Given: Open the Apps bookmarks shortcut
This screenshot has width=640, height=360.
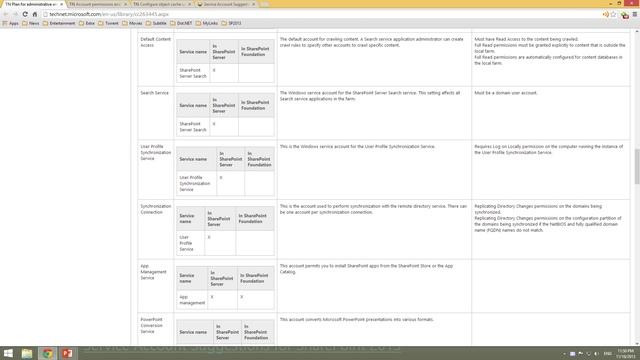Looking at the screenshot, I should tap(11, 23).
